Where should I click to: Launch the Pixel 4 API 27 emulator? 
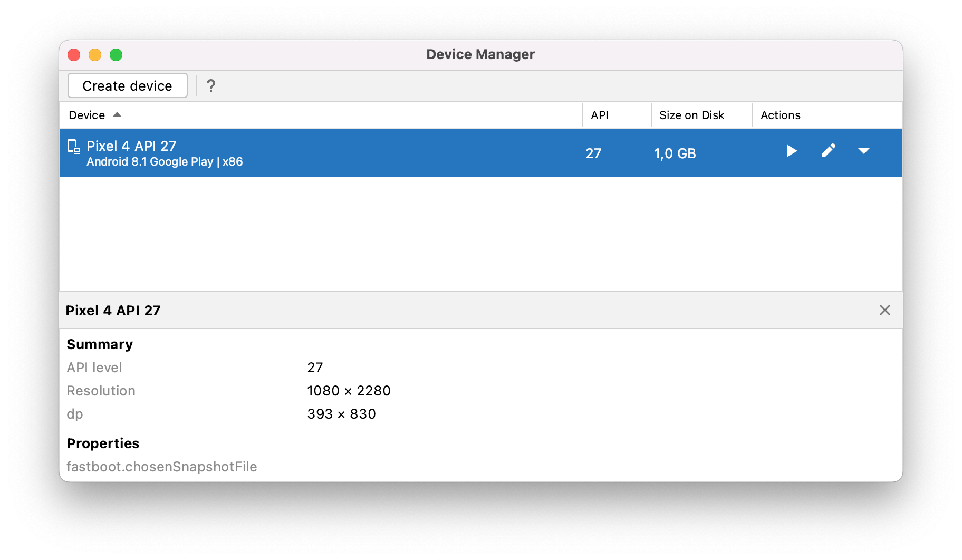coord(791,151)
